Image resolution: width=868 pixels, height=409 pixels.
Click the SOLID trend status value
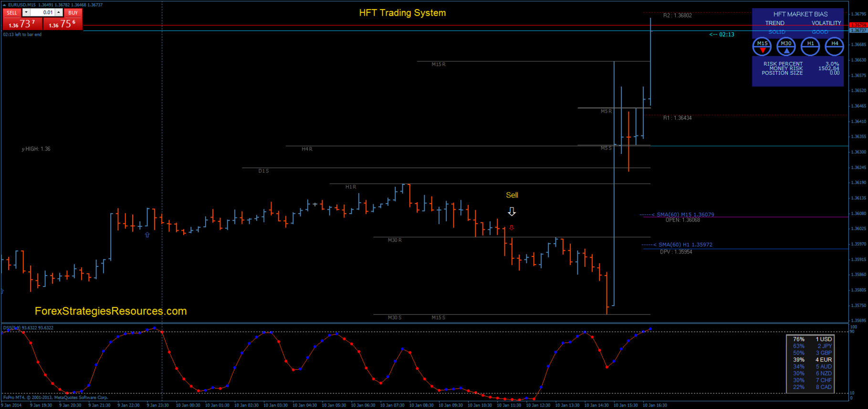click(x=777, y=32)
